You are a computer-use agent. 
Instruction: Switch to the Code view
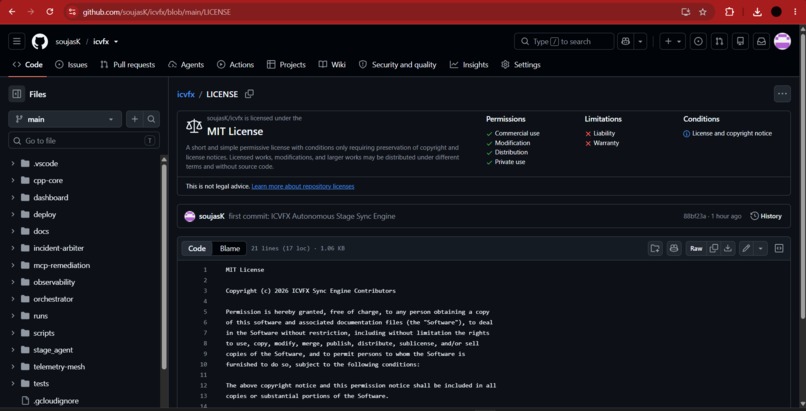(197, 249)
